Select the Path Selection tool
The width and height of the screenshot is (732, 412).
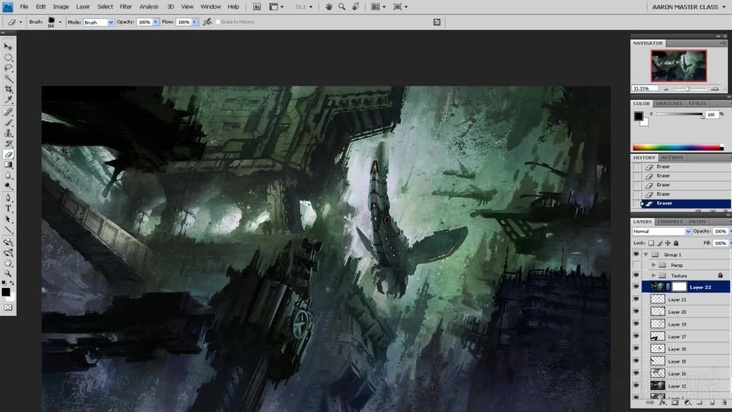[8, 219]
